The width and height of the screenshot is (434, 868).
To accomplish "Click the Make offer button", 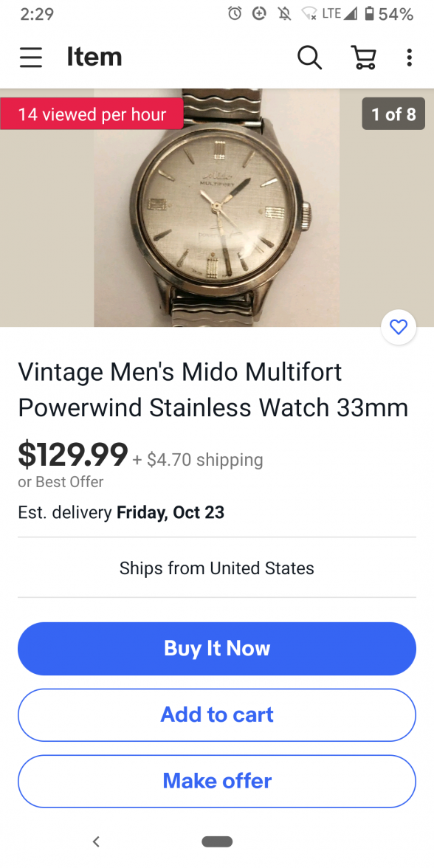I will 217,781.
